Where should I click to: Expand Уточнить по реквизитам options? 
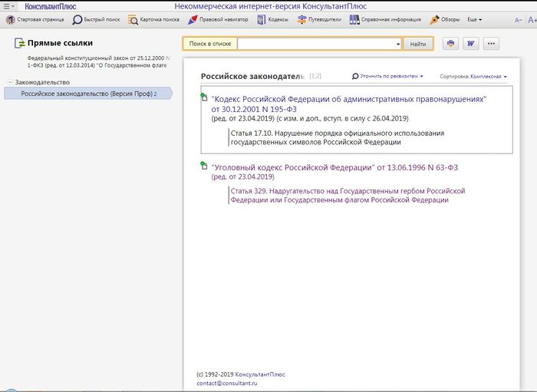[x=387, y=77]
